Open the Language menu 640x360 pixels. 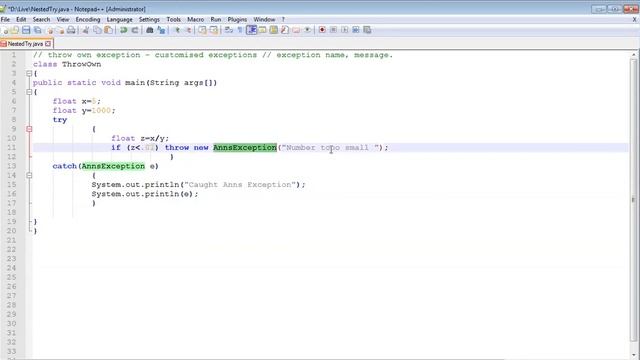click(120, 19)
